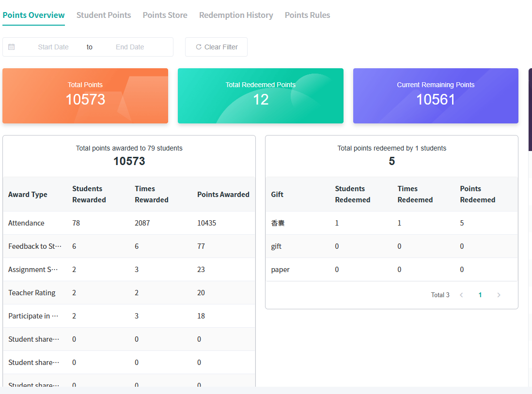Go to next page in gift table
This screenshot has width=532, height=394.
[x=499, y=295]
